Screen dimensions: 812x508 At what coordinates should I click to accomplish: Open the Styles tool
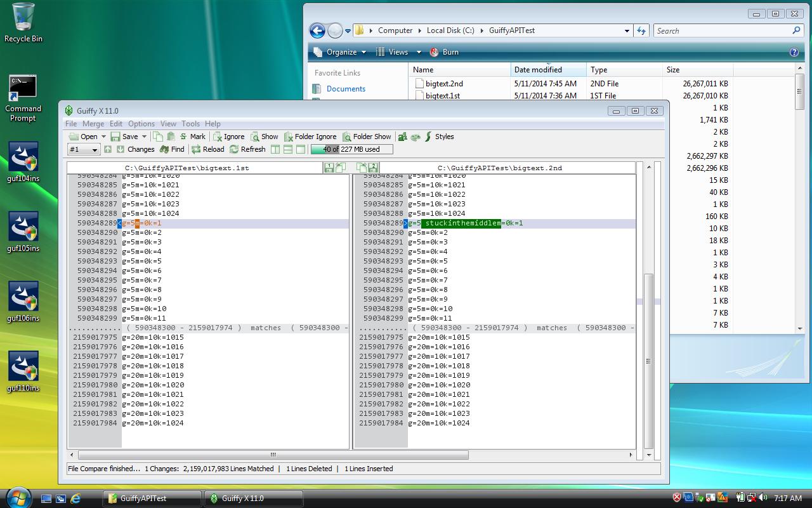click(x=439, y=137)
